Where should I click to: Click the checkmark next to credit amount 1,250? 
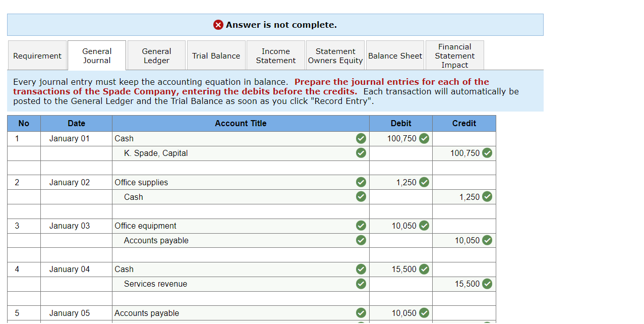click(x=487, y=196)
